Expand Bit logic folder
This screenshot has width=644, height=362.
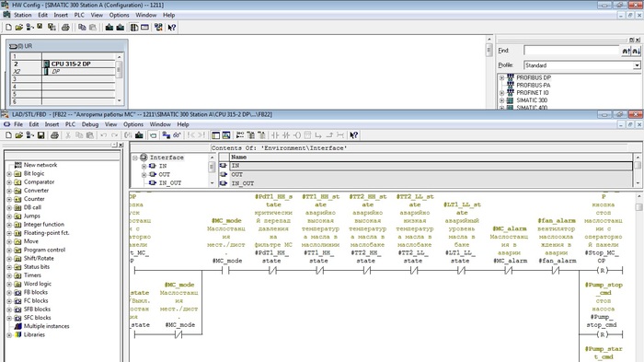coord(9,173)
